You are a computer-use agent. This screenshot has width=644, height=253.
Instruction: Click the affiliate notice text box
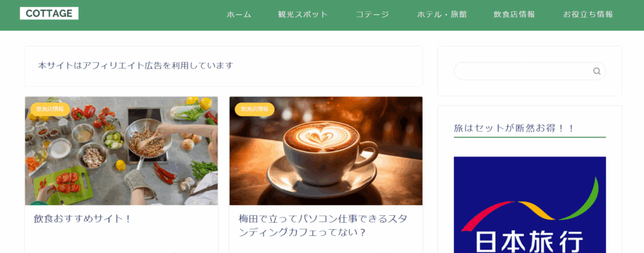pyautogui.click(x=224, y=66)
